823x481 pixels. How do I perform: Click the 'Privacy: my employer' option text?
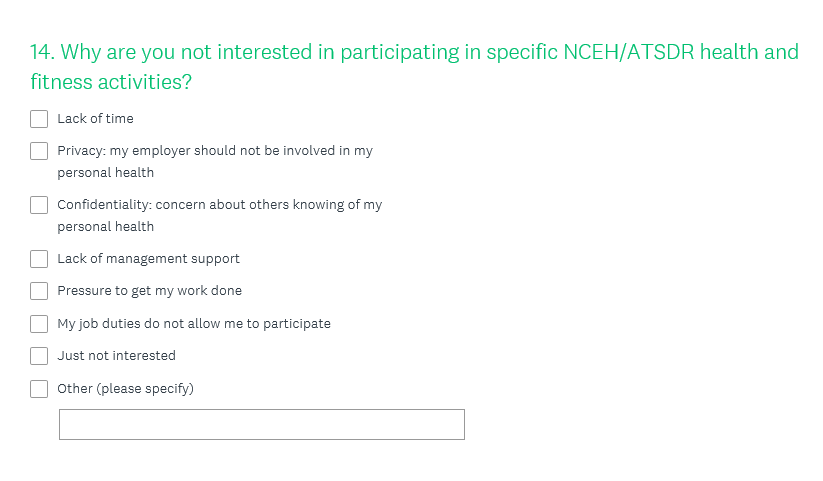(x=214, y=151)
